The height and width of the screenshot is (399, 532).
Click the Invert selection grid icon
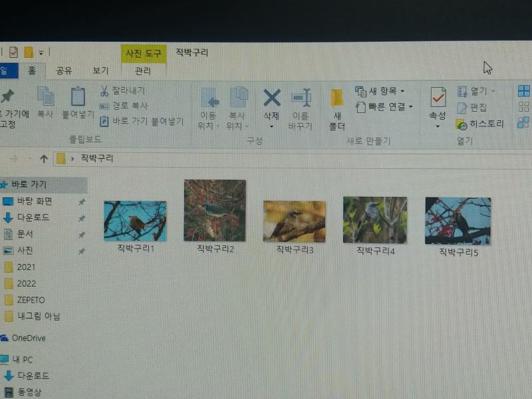pos(523,122)
